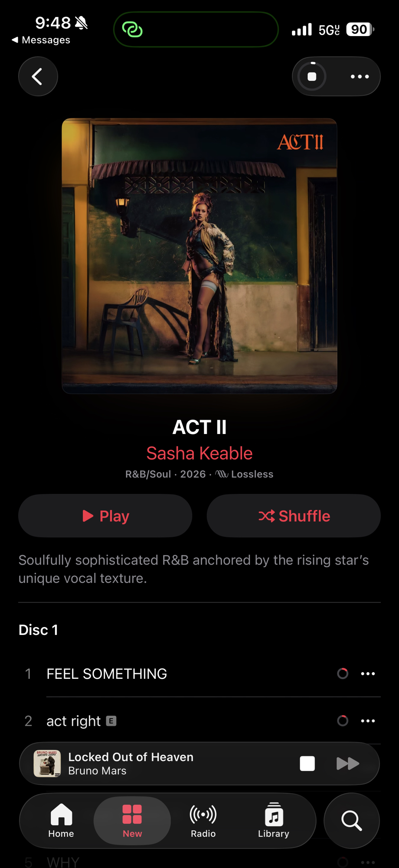Switch to the Home tab
Viewport: 399px width, 868px height.
click(x=61, y=821)
